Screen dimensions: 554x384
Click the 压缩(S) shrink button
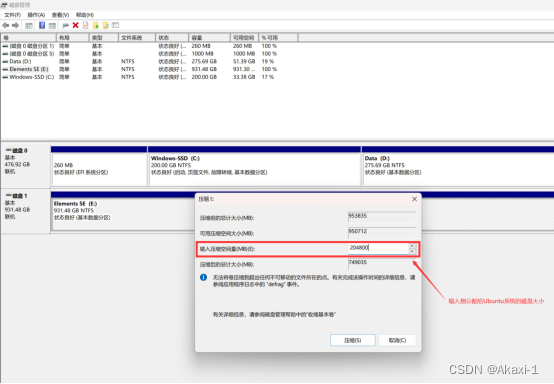coord(353,340)
